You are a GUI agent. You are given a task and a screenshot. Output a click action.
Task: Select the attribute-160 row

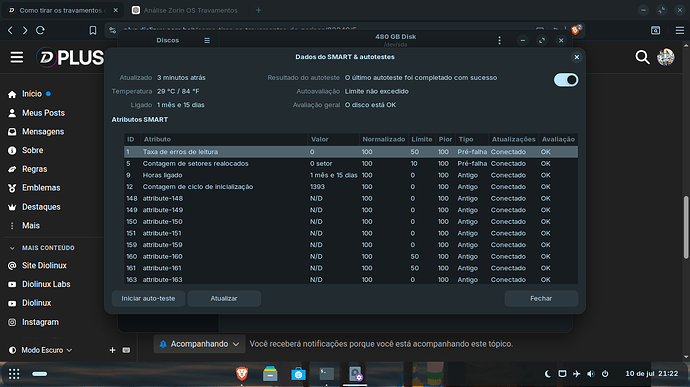351,257
